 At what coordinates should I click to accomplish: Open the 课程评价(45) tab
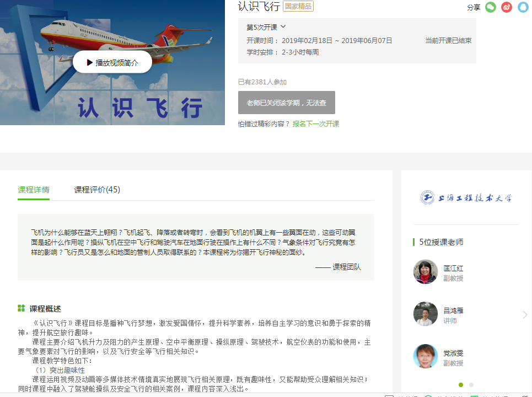click(x=97, y=190)
